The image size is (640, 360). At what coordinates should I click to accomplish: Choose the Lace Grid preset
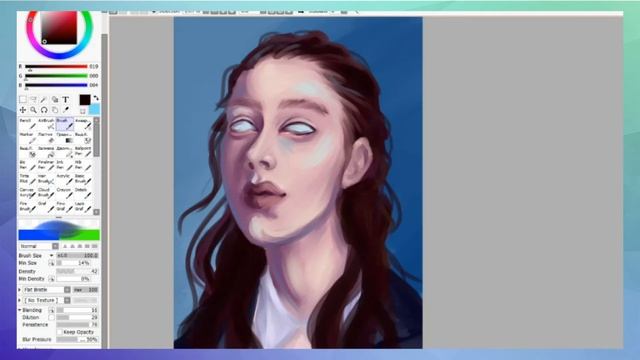tap(83, 207)
